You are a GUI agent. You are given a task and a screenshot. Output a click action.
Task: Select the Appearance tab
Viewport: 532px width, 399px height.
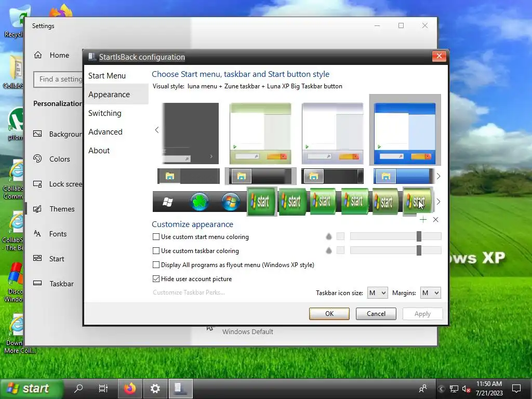pos(116,95)
